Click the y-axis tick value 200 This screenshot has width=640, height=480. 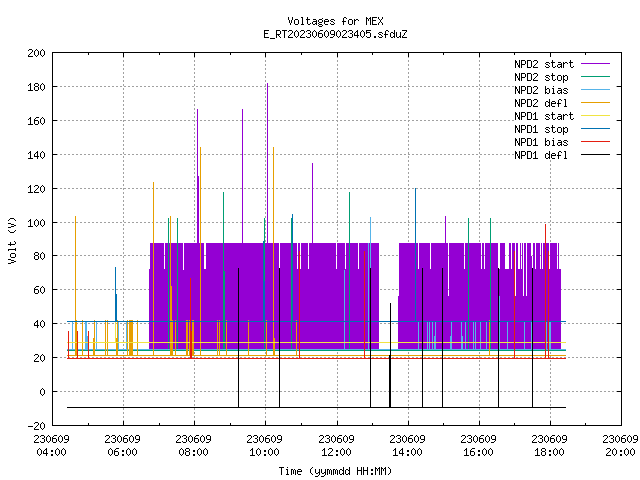point(36,53)
